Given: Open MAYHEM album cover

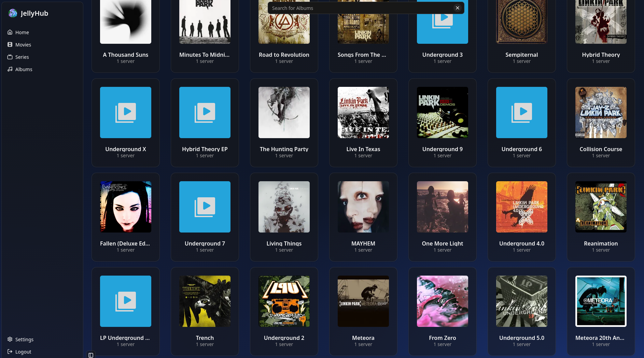Looking at the screenshot, I should (363, 207).
